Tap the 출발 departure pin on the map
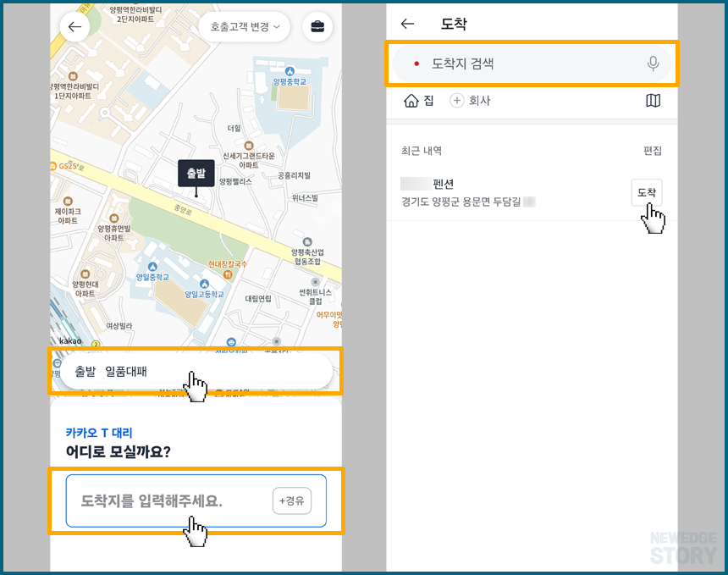Image resolution: width=728 pixels, height=575 pixels. click(x=196, y=174)
